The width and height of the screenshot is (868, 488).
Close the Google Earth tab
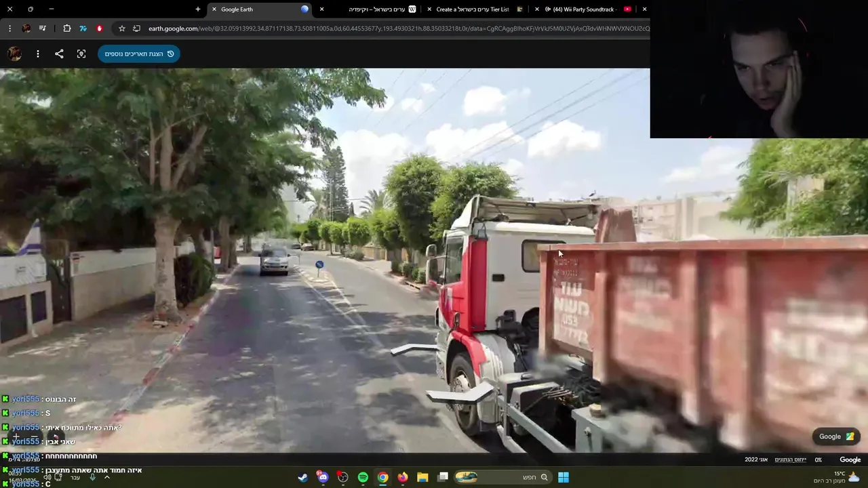click(214, 9)
